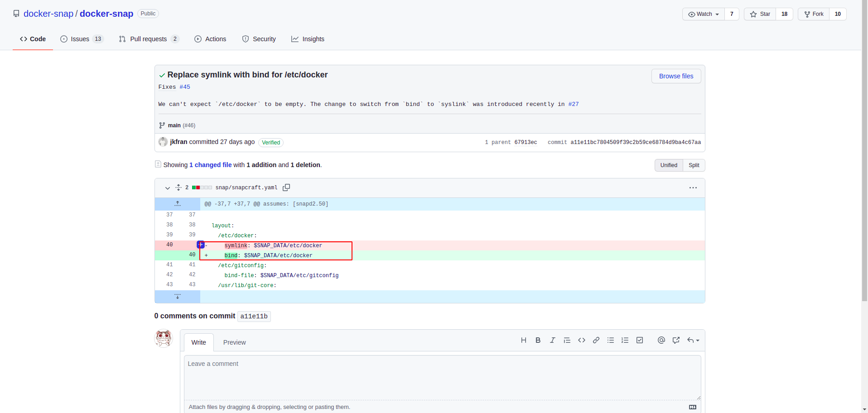The height and width of the screenshot is (413, 868).
Task: Insert a quote block
Action: click(567, 340)
